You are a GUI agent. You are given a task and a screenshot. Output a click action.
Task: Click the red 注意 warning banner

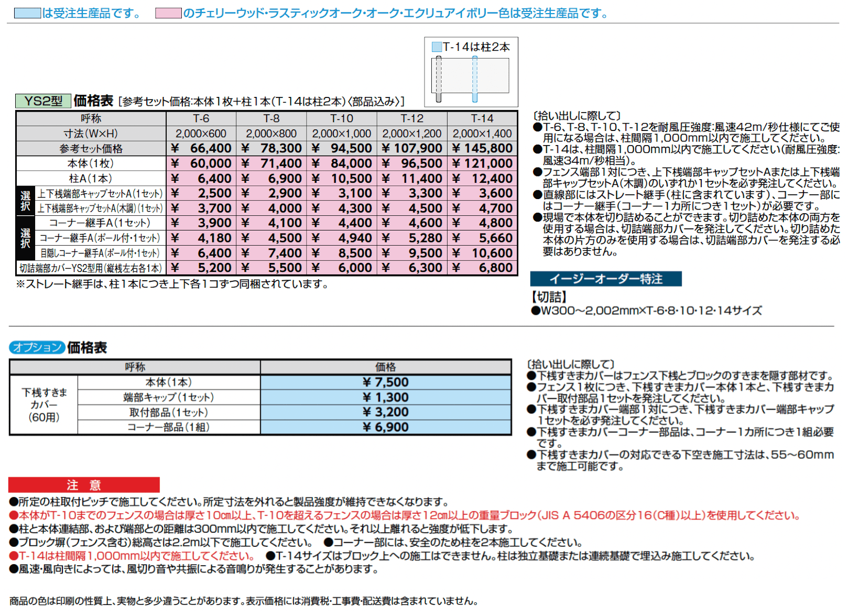(84, 485)
